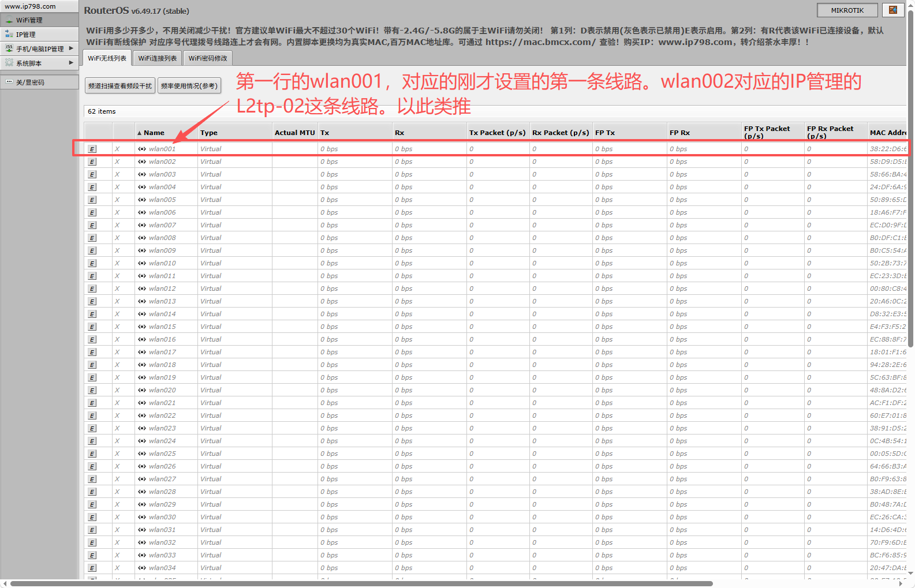
Task: Sort by the Tx Packet (p/s) header
Action: (x=498, y=133)
